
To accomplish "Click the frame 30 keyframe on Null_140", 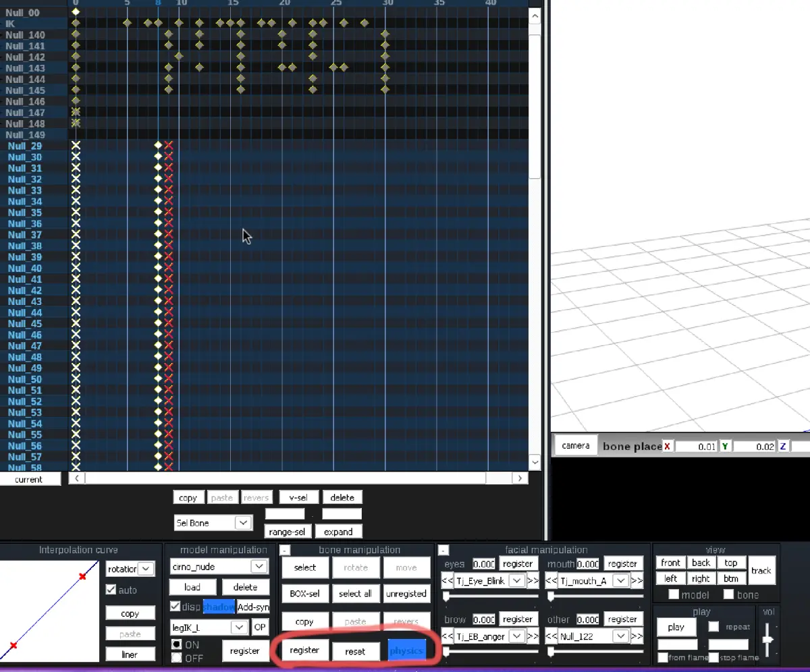I will [385, 34].
